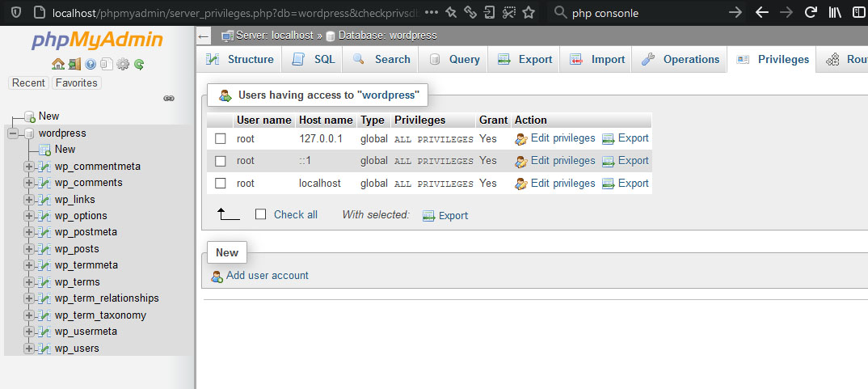Expand the wp_users table node

pos(29,349)
